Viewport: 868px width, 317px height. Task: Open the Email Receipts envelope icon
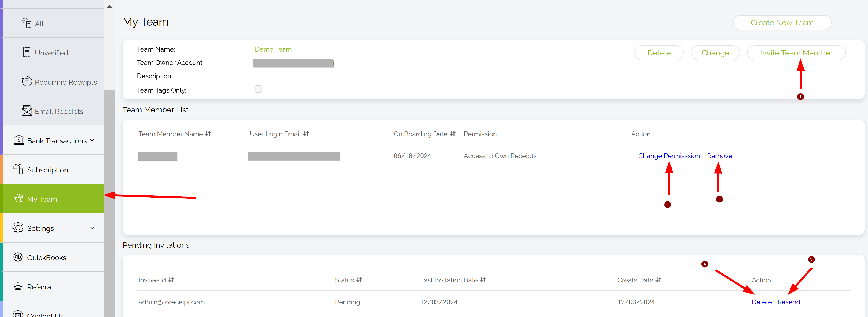27,111
